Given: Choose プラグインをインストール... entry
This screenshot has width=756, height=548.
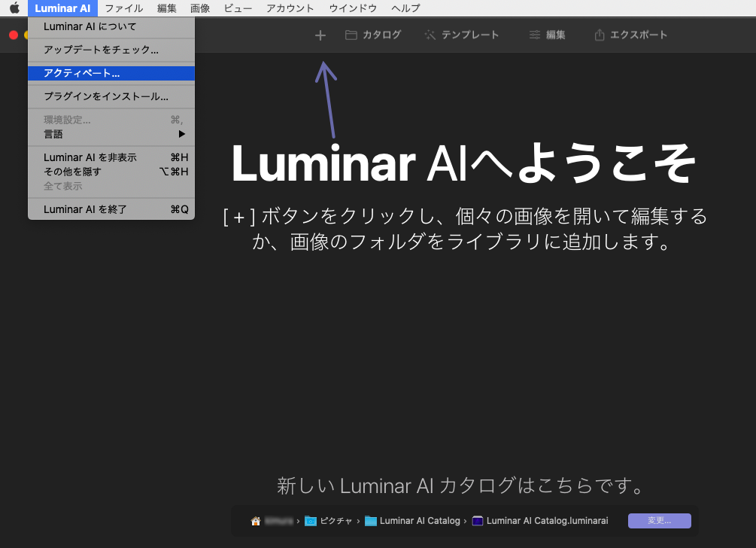Looking at the screenshot, I should coord(111,96).
